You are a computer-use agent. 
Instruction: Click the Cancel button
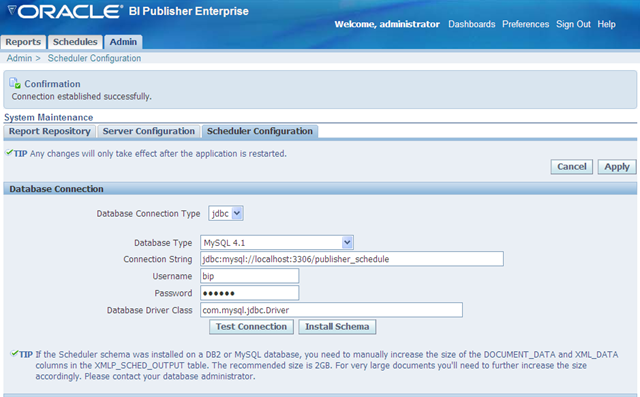[x=571, y=166]
